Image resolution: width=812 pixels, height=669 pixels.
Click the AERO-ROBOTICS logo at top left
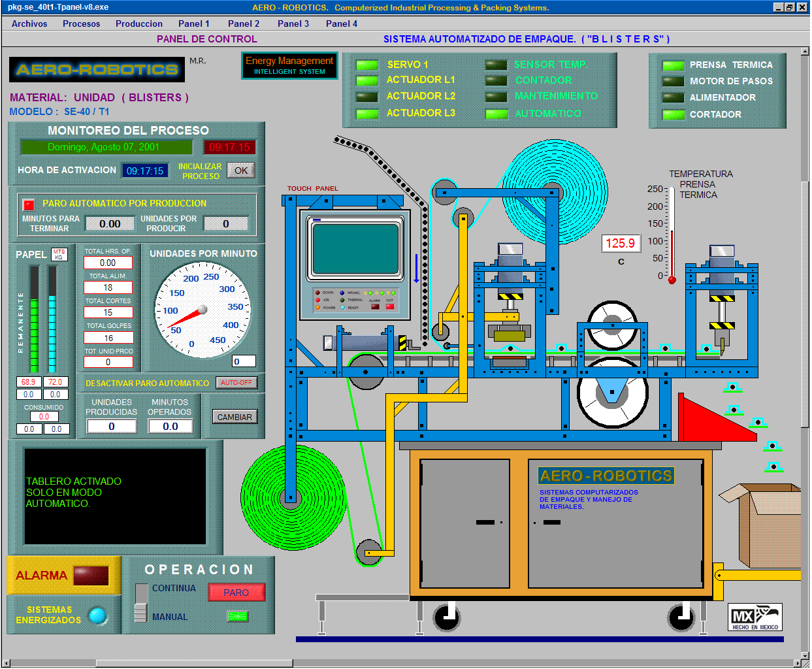(97, 69)
